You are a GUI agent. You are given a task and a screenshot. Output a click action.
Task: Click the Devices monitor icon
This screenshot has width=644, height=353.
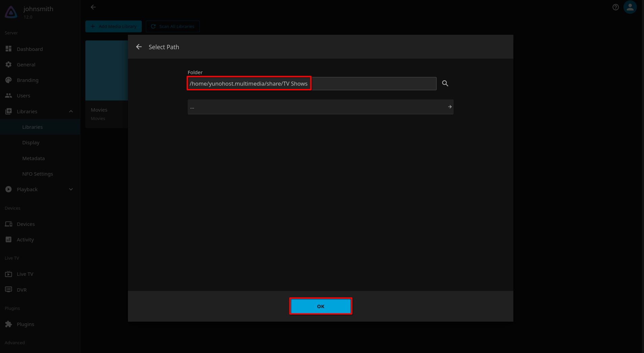click(8, 224)
